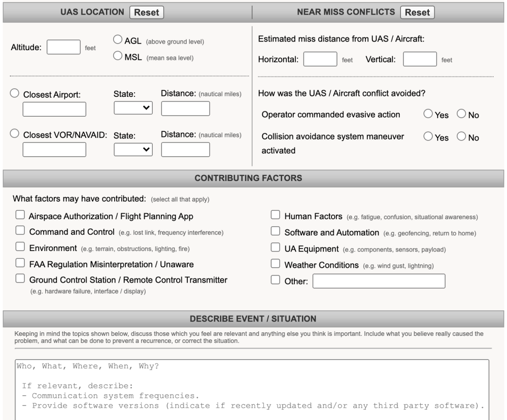Screen dimensions: 507x420
Task: Open the State dropdown for Closest VOR/NAVAID
Action: click(x=133, y=149)
